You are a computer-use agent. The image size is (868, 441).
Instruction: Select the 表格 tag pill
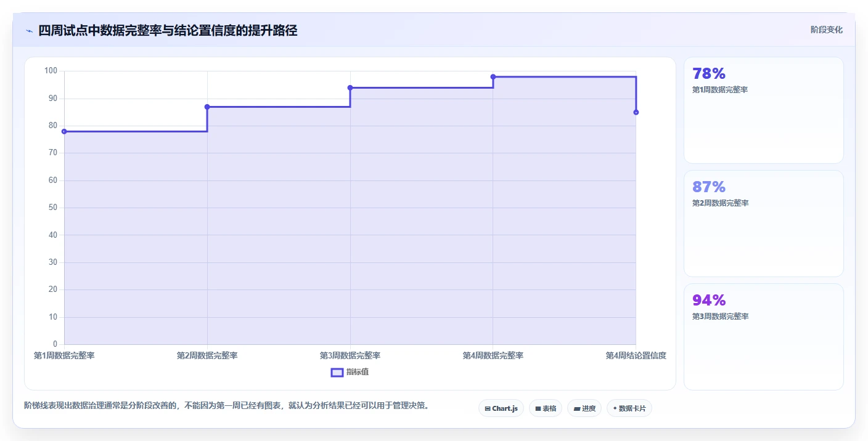546,408
